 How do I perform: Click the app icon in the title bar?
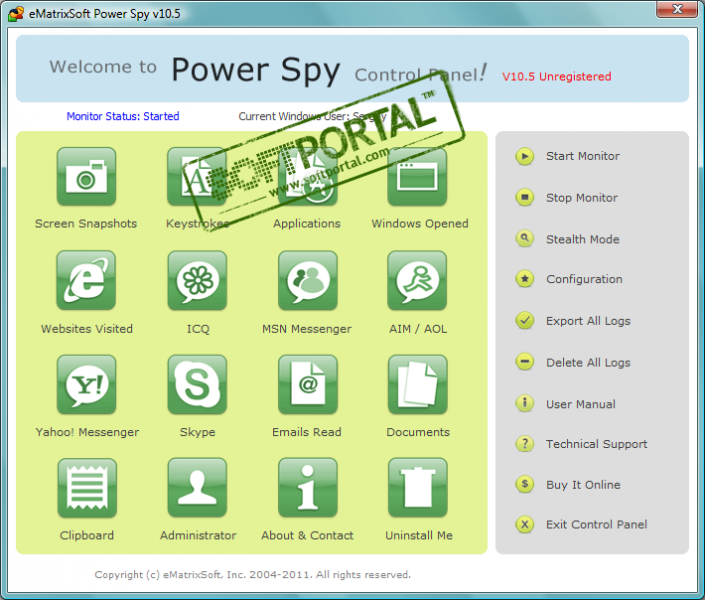tap(16, 13)
